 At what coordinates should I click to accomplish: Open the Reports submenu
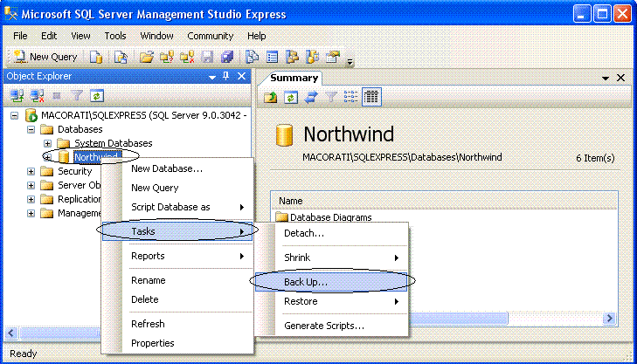177,256
